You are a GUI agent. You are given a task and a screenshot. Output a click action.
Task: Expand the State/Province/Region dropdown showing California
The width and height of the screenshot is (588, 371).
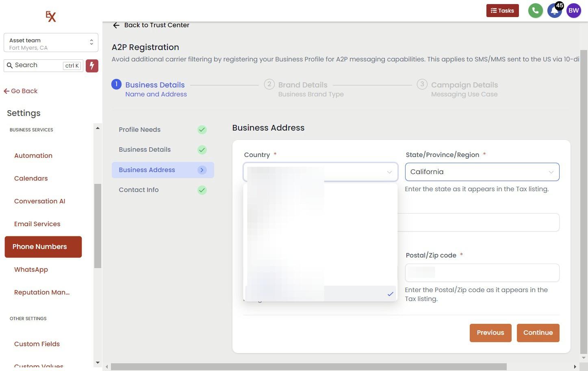(482, 172)
